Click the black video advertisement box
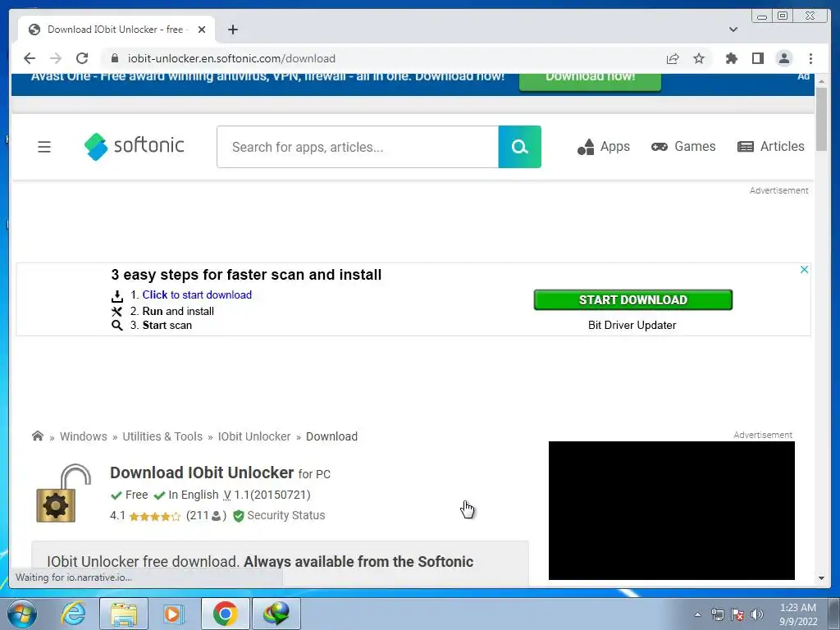840x630 pixels. [671, 510]
